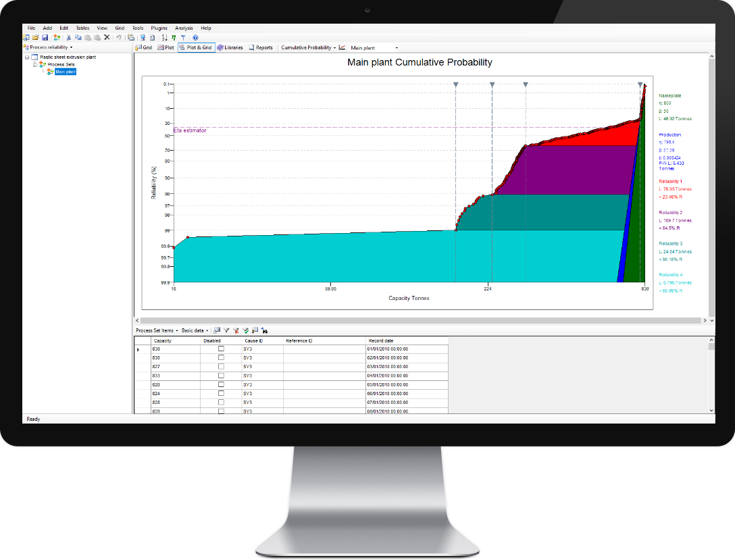Open the Reports view
The height and width of the screenshot is (560, 735).
[x=261, y=48]
